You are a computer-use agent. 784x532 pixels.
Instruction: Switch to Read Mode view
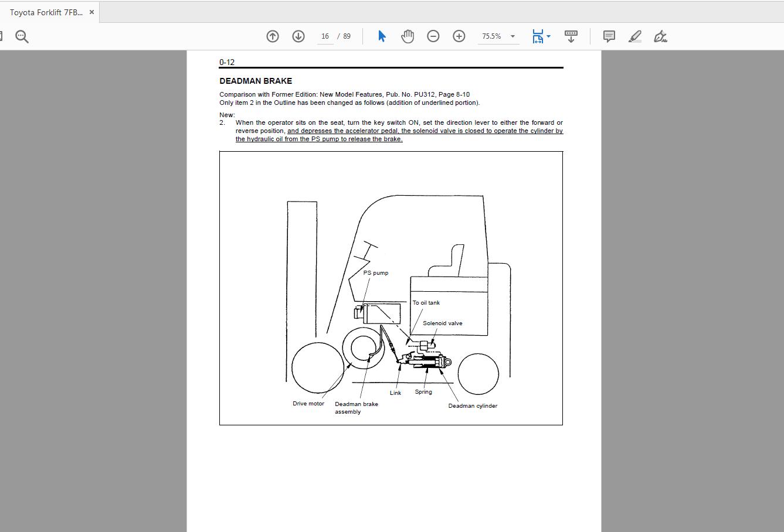coord(571,36)
